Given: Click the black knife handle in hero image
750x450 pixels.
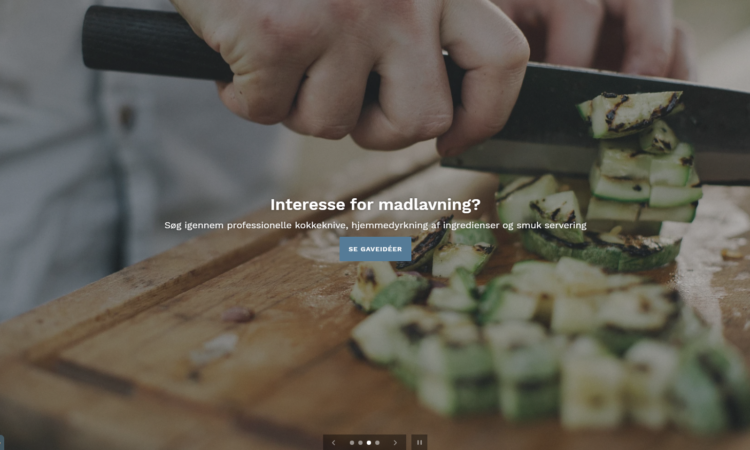Looking at the screenshot, I should 158,43.
